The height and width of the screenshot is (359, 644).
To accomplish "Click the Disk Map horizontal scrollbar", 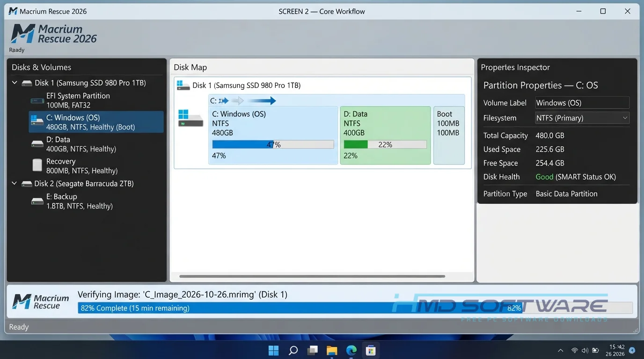I will 312,276.
